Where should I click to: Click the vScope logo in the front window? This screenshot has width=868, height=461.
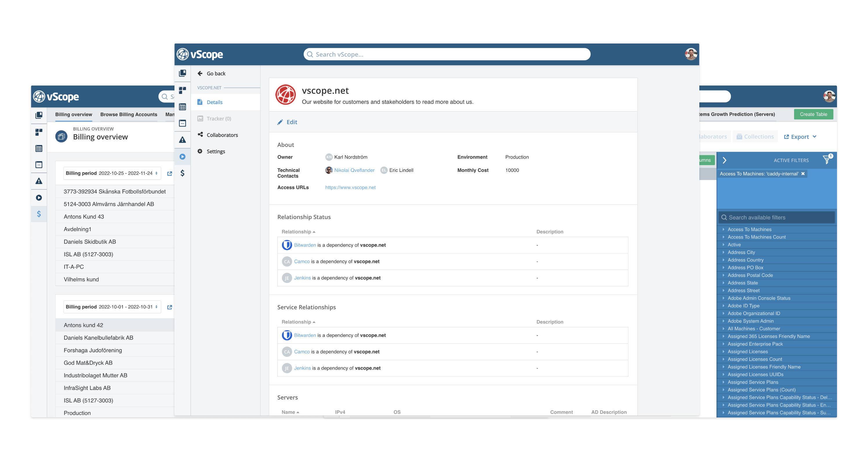tap(200, 54)
